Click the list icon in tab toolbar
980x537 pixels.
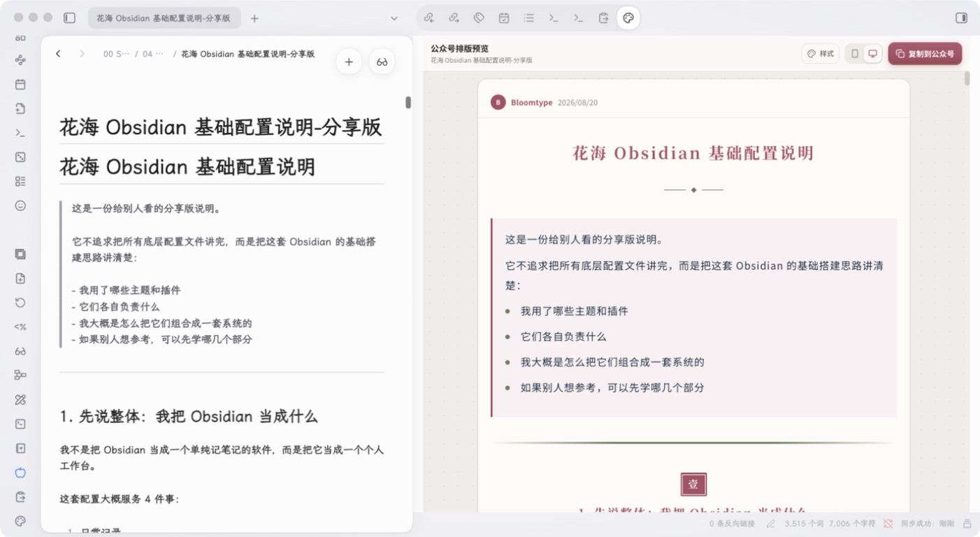[528, 18]
